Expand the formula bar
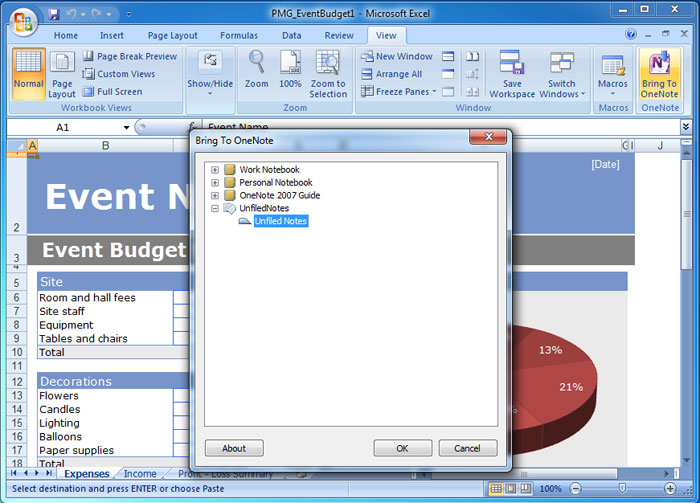 (686, 127)
